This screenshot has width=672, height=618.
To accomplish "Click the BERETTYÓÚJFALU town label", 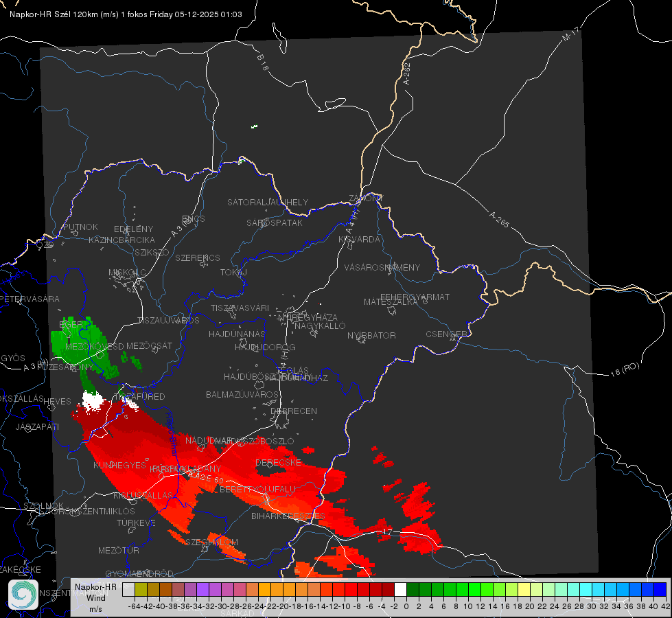I will pyautogui.click(x=257, y=489).
